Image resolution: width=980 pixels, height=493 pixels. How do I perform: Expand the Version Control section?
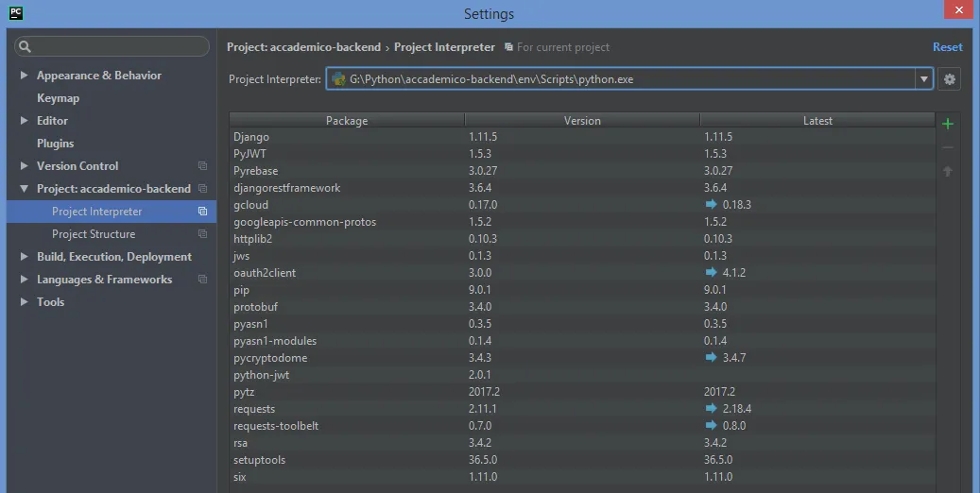pos(24,165)
